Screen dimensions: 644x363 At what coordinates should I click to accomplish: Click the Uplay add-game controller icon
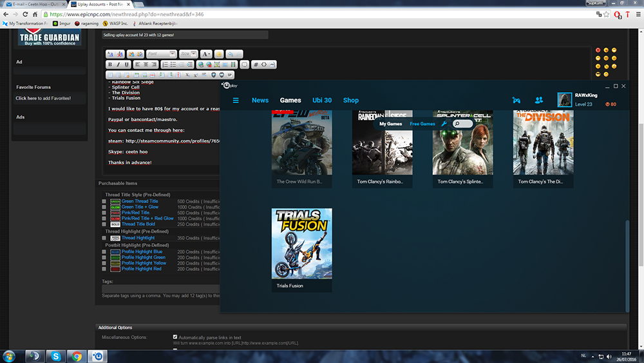point(516,100)
